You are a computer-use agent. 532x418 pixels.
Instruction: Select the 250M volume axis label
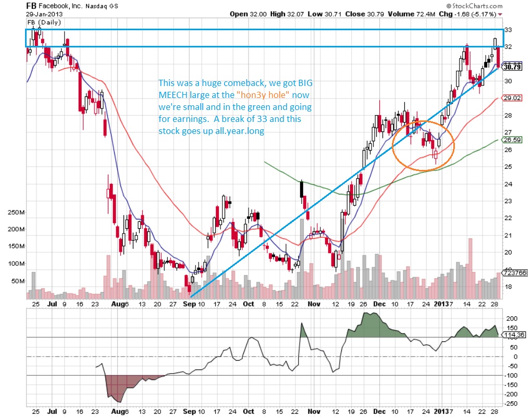tap(16, 213)
